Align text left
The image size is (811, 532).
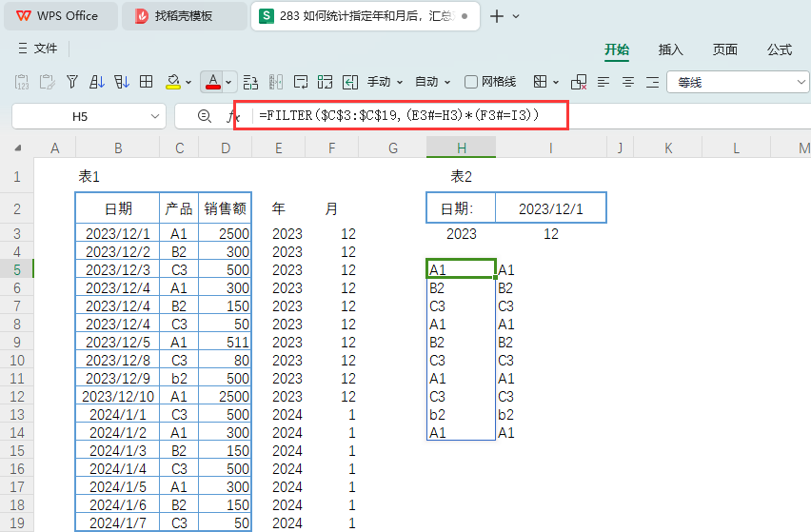point(603,82)
